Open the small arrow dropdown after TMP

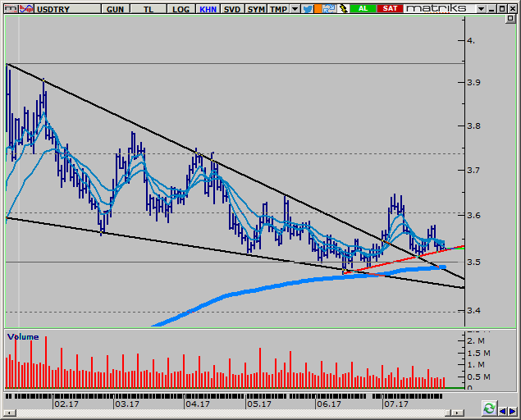pyautogui.click(x=295, y=8)
